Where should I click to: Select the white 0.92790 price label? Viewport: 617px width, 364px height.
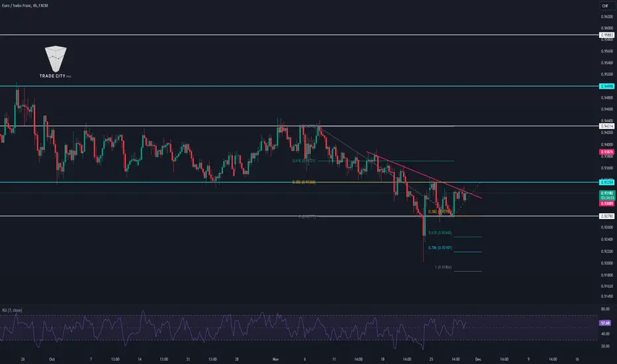click(x=607, y=216)
